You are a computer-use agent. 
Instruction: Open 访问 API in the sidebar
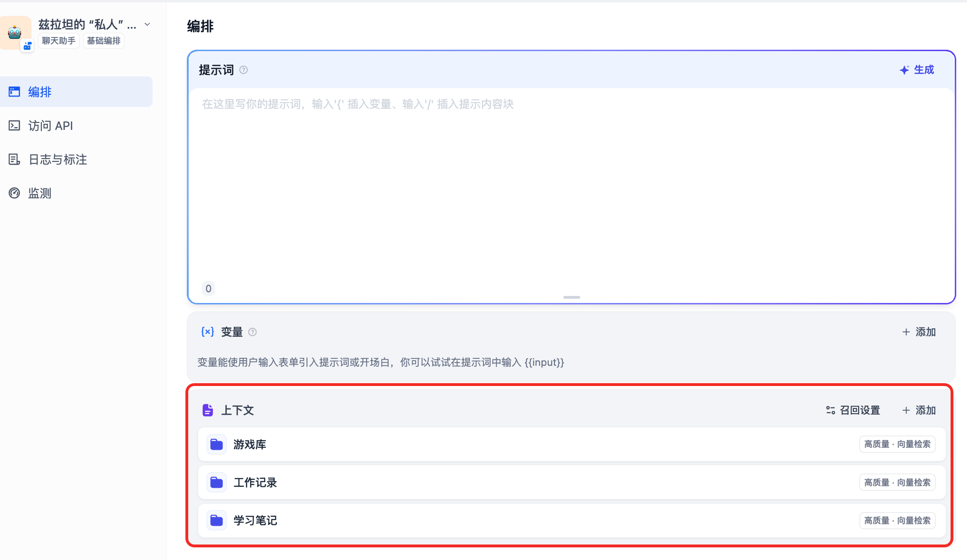[50, 126]
